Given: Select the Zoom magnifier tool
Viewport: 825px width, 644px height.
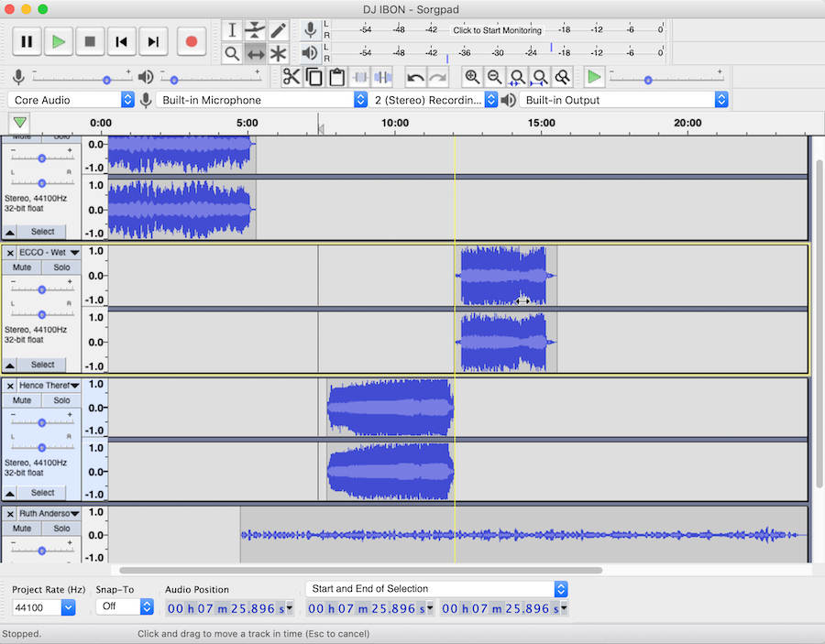Looking at the screenshot, I should (x=232, y=54).
